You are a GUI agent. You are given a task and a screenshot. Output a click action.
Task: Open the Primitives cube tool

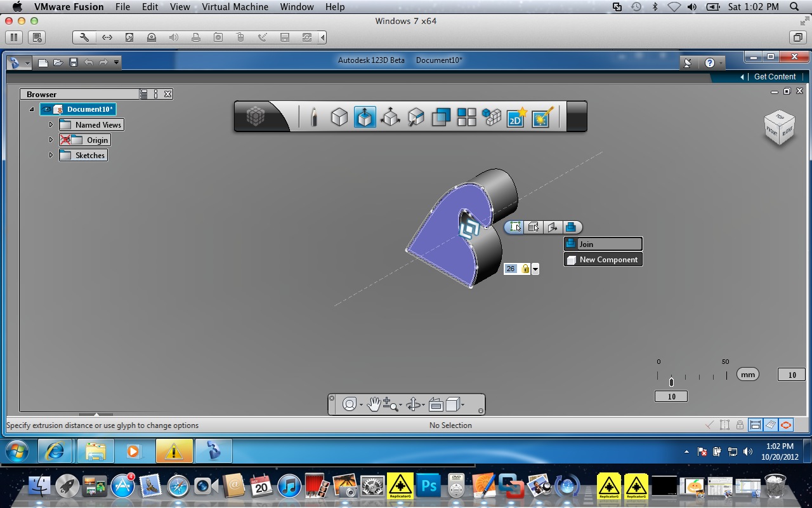[x=339, y=117]
